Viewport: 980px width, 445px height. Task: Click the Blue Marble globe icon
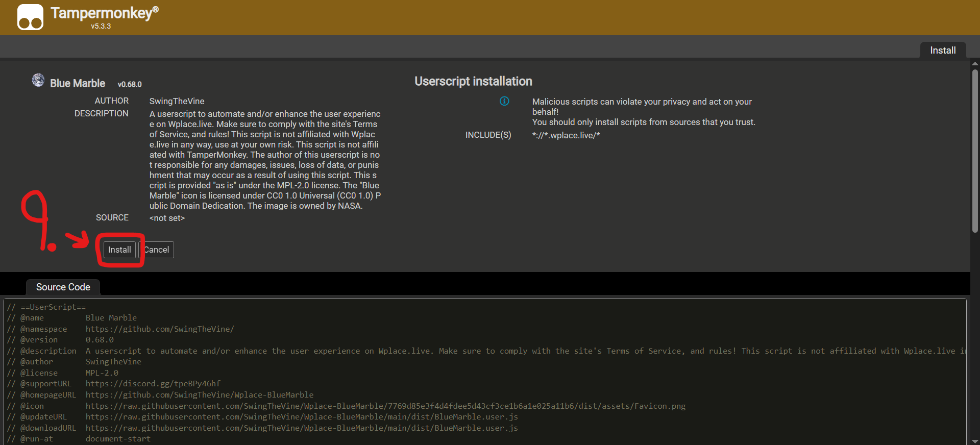(38, 80)
